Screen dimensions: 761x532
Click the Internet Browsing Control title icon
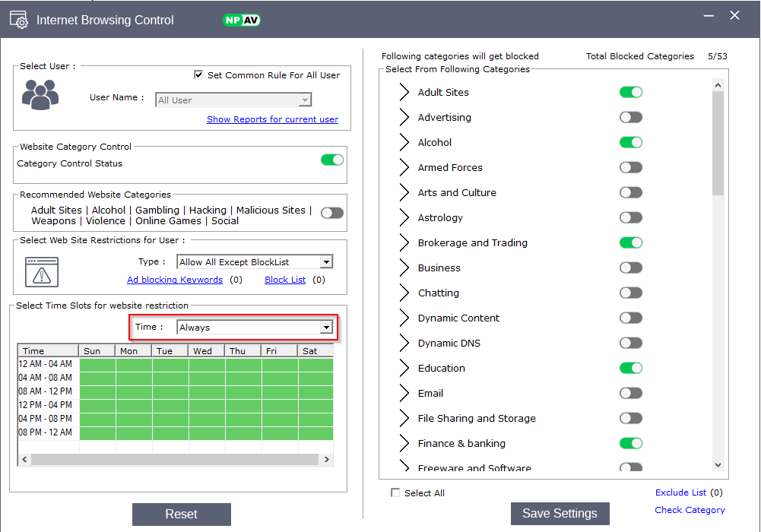19,20
